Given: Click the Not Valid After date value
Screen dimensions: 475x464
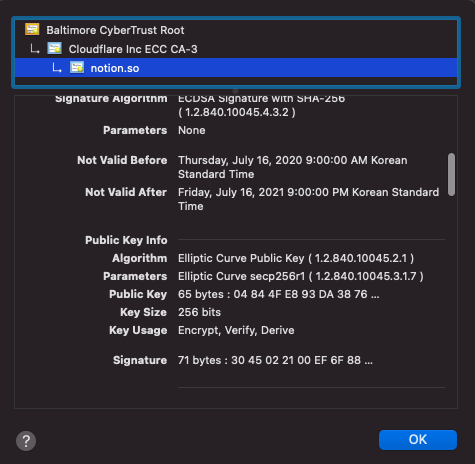Looking at the screenshot, I should tap(308, 199).
